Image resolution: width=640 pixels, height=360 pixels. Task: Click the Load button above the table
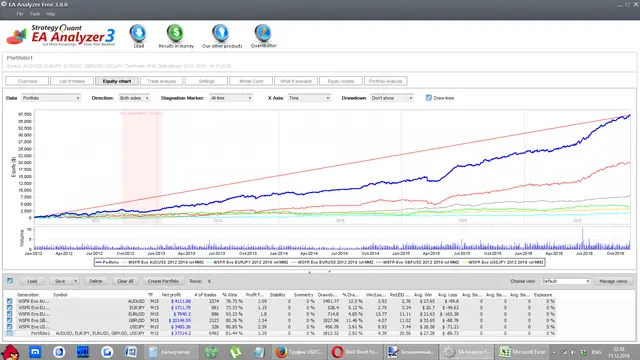(x=32, y=281)
